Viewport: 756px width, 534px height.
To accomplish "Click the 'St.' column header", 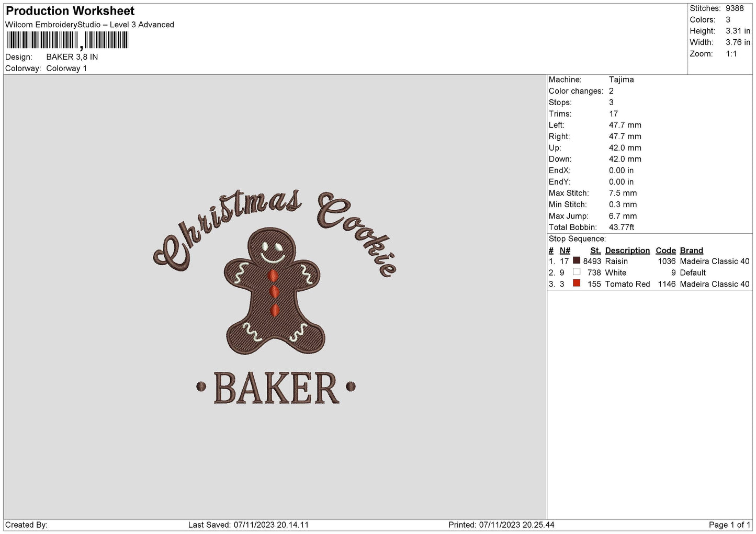I will click(x=595, y=251).
